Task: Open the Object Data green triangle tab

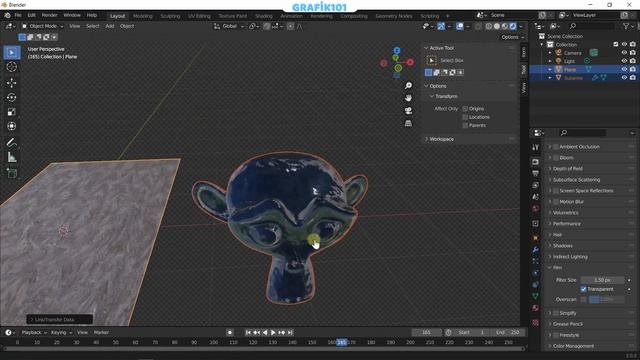Action: click(x=536, y=296)
